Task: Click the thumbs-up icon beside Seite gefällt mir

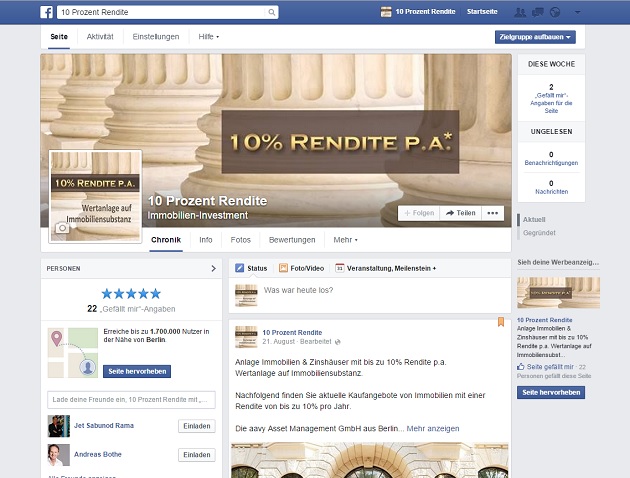Action: tap(521, 367)
